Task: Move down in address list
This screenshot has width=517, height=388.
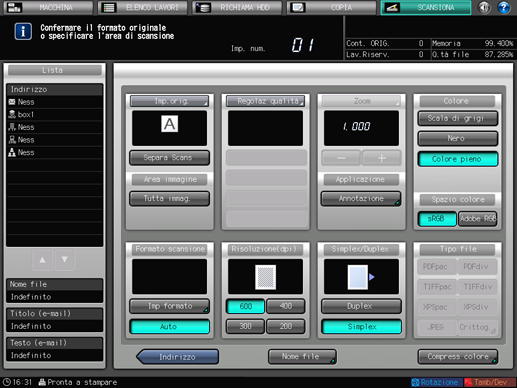Action: [65, 260]
